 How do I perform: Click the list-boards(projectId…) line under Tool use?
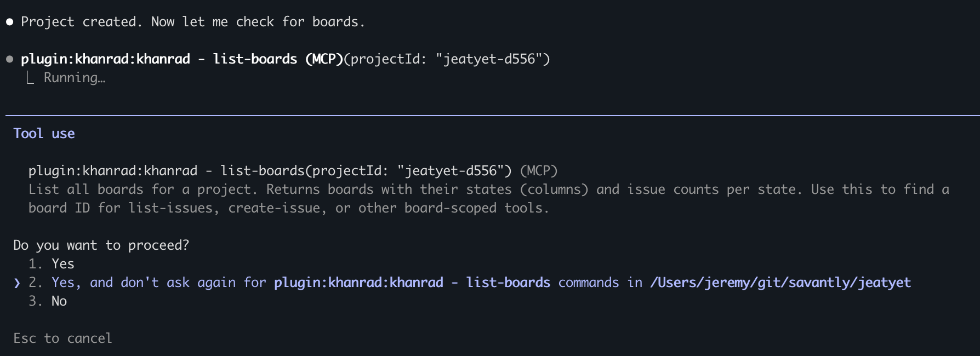tap(270, 171)
